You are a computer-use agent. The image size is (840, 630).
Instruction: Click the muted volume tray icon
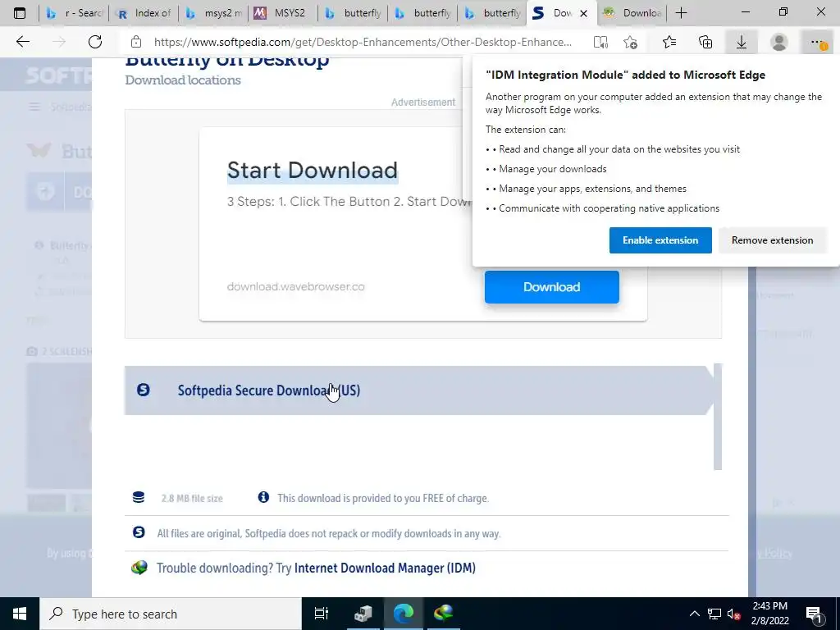pos(734,614)
